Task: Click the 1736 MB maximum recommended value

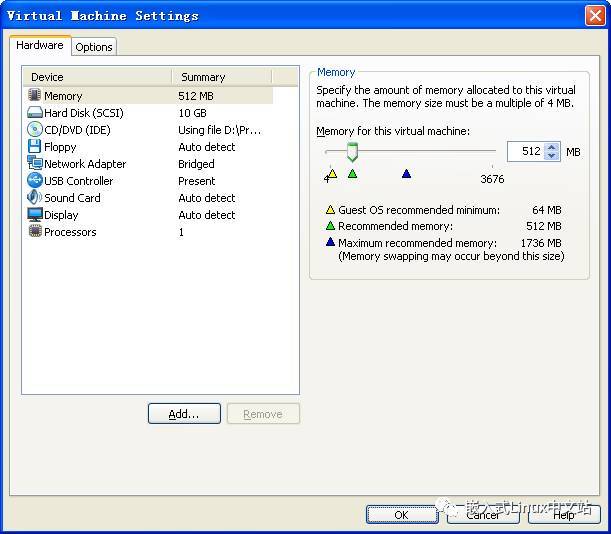Action: (x=541, y=243)
